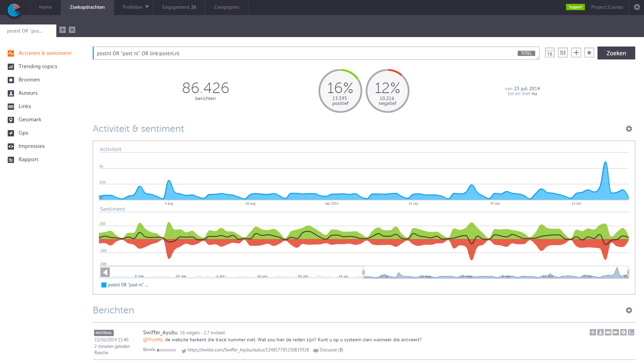This screenshot has width=644, height=363.
Task: Open Trending topics in sidebar
Action: click(x=38, y=66)
